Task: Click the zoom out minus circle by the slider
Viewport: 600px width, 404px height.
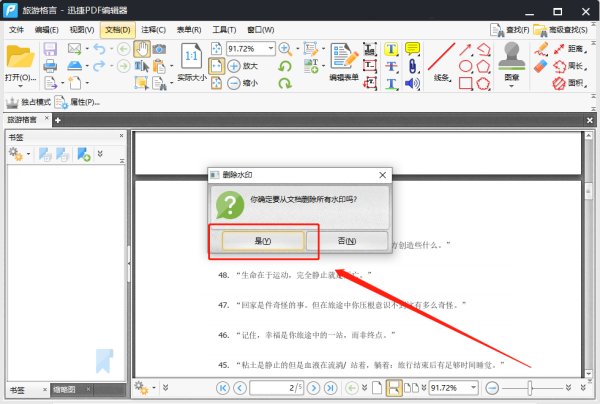Action: 492,388
